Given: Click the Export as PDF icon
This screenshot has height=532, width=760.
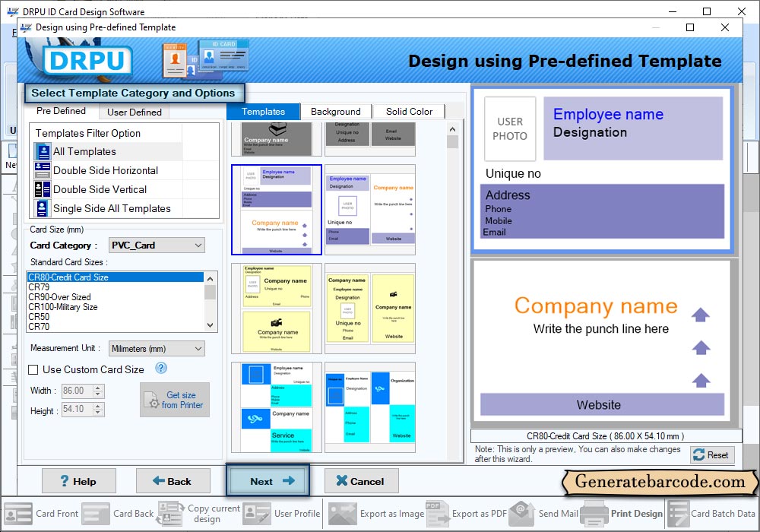Looking at the screenshot, I should 437,514.
